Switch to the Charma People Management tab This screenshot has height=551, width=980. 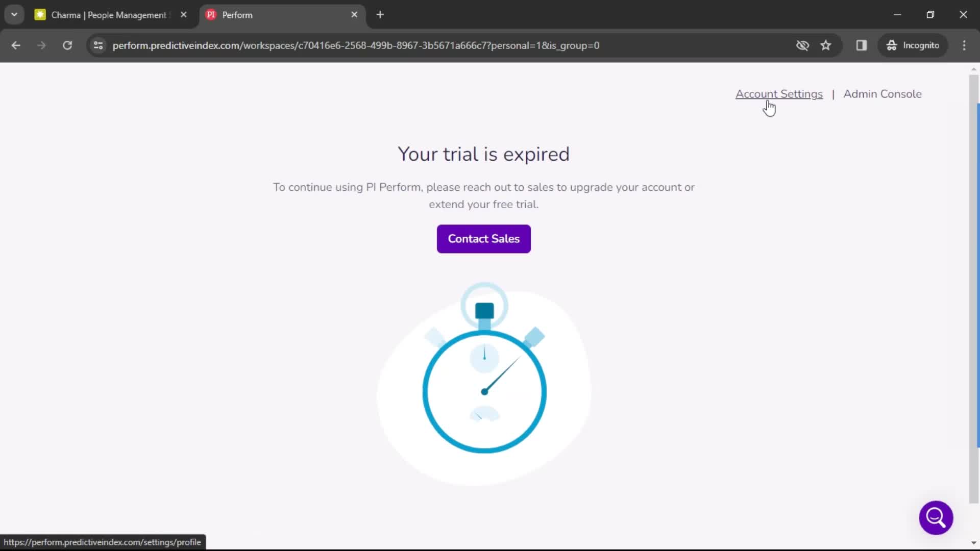109,15
